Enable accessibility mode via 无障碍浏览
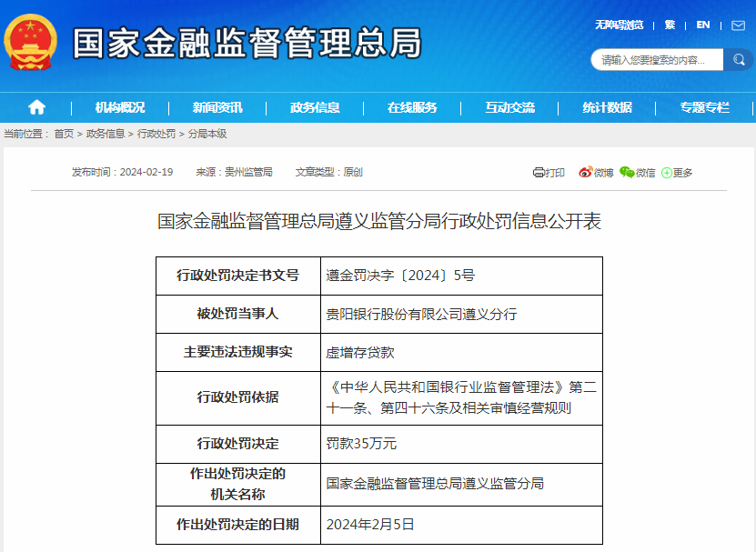This screenshot has height=552, width=756. [x=619, y=25]
